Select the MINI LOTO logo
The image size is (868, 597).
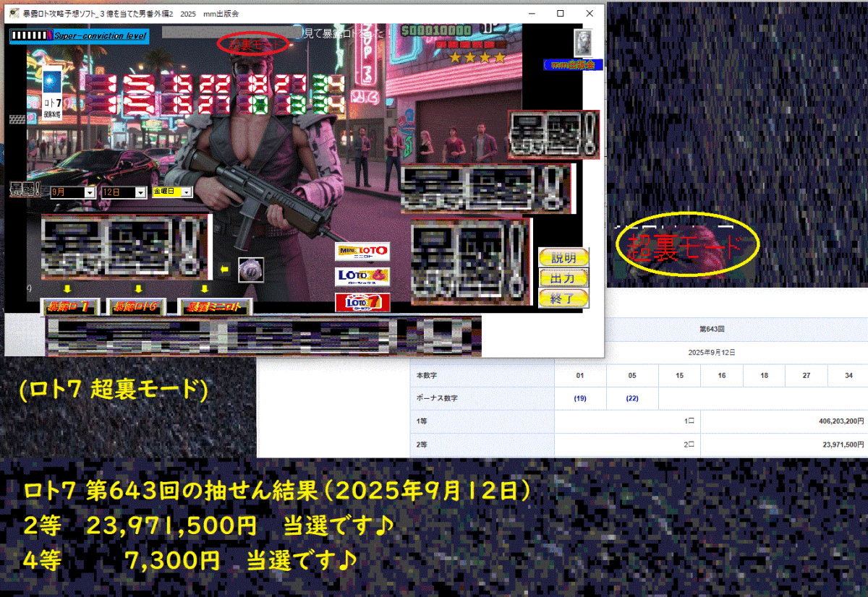coord(362,252)
